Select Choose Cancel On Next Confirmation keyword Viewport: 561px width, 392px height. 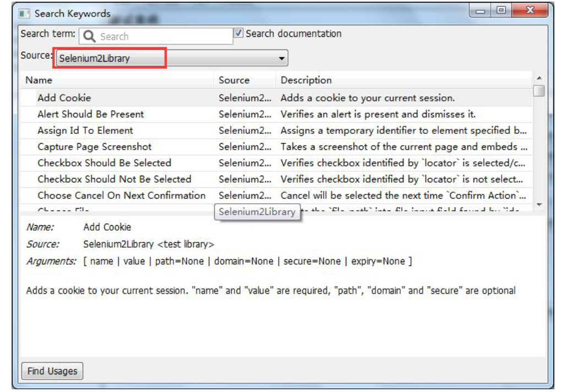(x=121, y=195)
